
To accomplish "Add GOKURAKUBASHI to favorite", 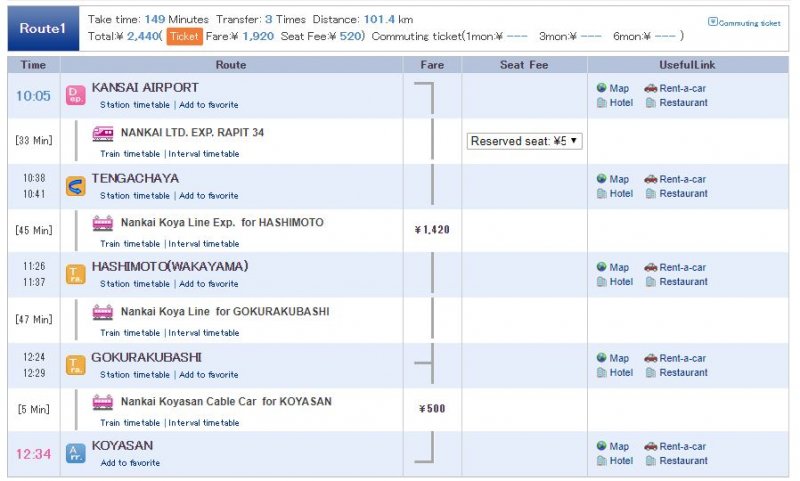I will click(x=209, y=374).
